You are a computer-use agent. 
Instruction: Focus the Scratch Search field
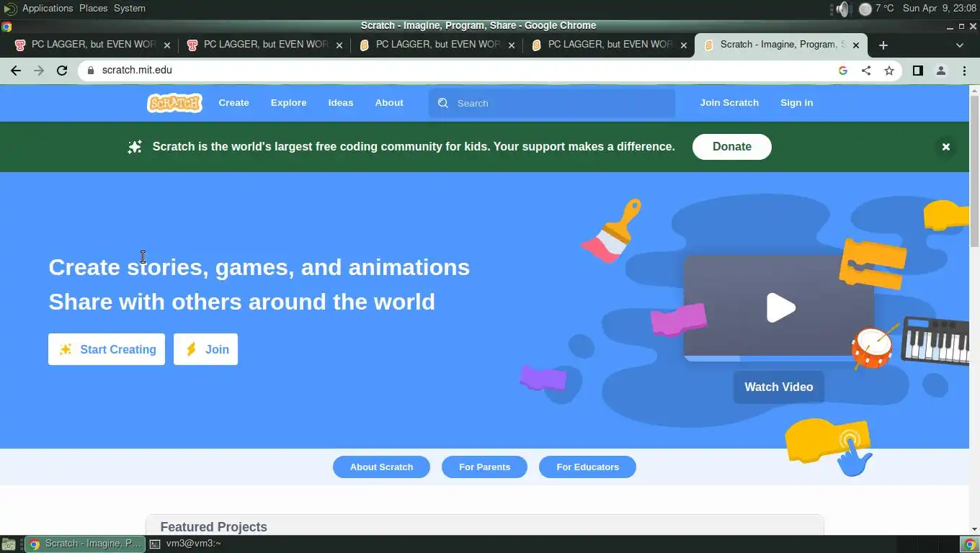pos(552,103)
